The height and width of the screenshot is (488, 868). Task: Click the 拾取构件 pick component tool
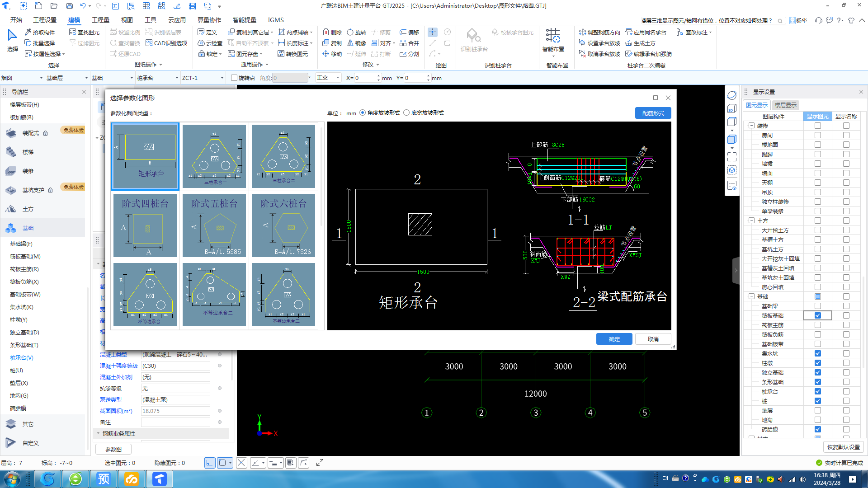tap(40, 32)
